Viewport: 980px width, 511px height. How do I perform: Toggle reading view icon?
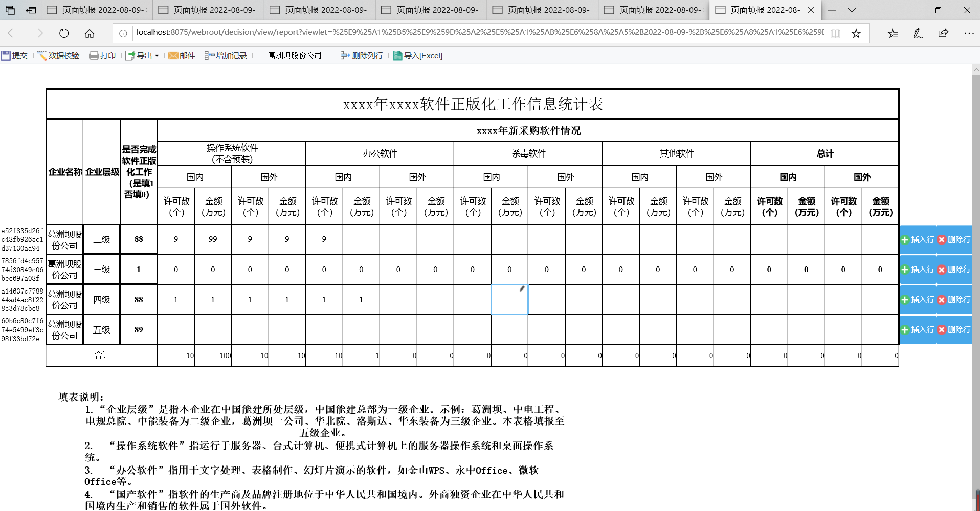click(x=835, y=33)
